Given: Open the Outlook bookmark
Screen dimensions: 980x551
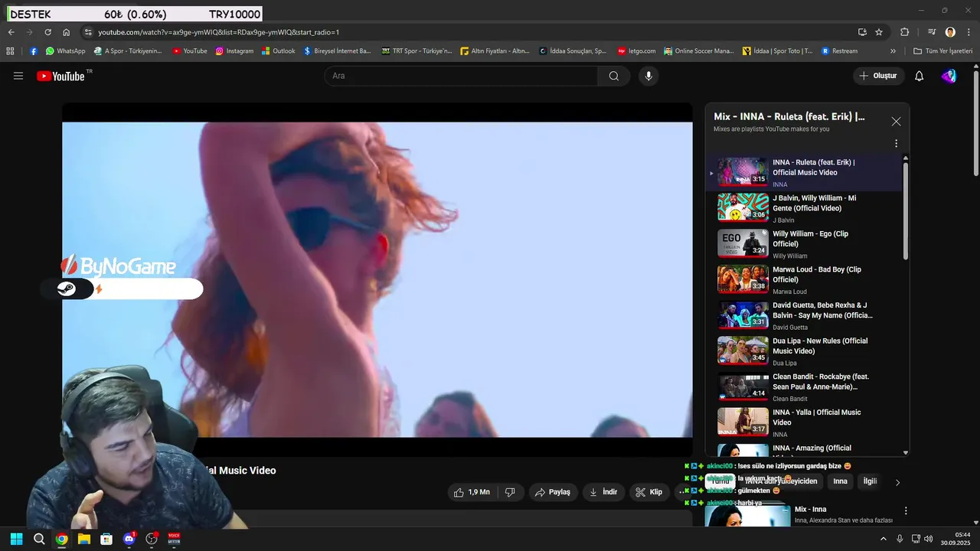Looking at the screenshot, I should point(278,51).
